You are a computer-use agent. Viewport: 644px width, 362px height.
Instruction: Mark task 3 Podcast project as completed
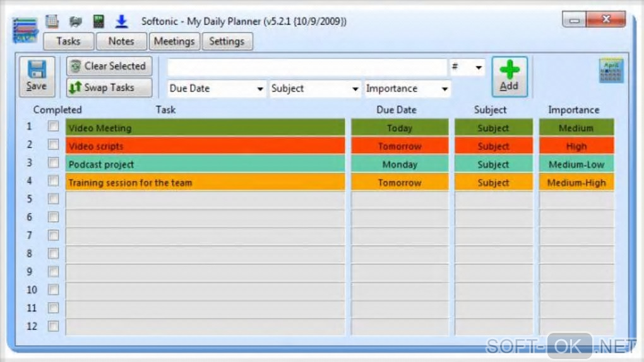click(53, 163)
